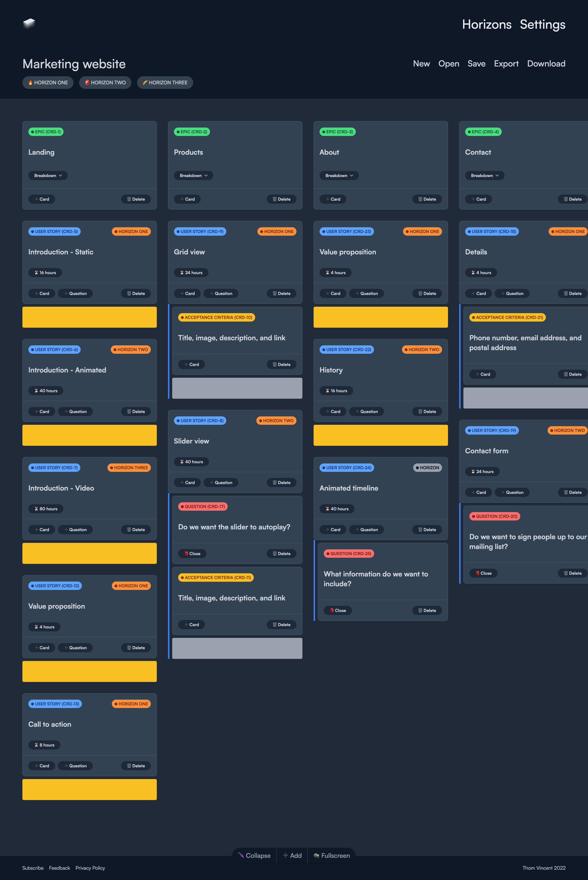The width and height of the screenshot is (588, 880).
Task: Expand Breakdown dropdown on About epic
Action: click(339, 175)
